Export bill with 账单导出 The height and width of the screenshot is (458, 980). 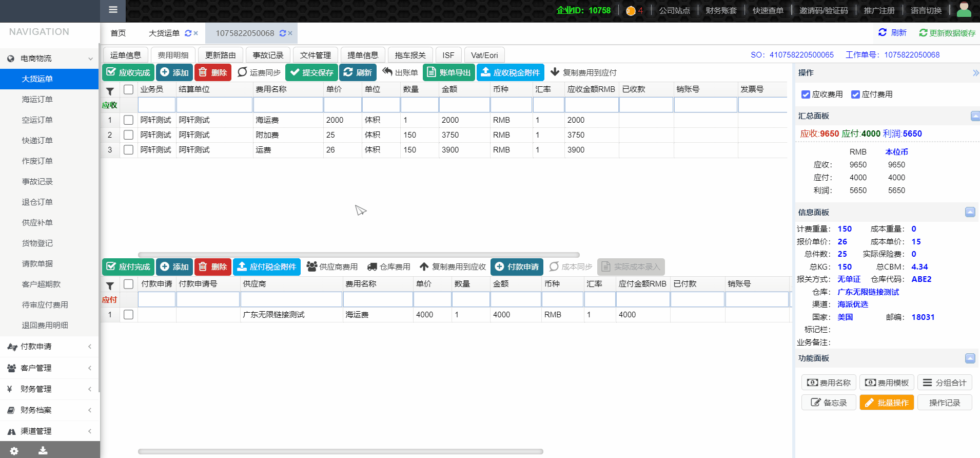pos(449,72)
